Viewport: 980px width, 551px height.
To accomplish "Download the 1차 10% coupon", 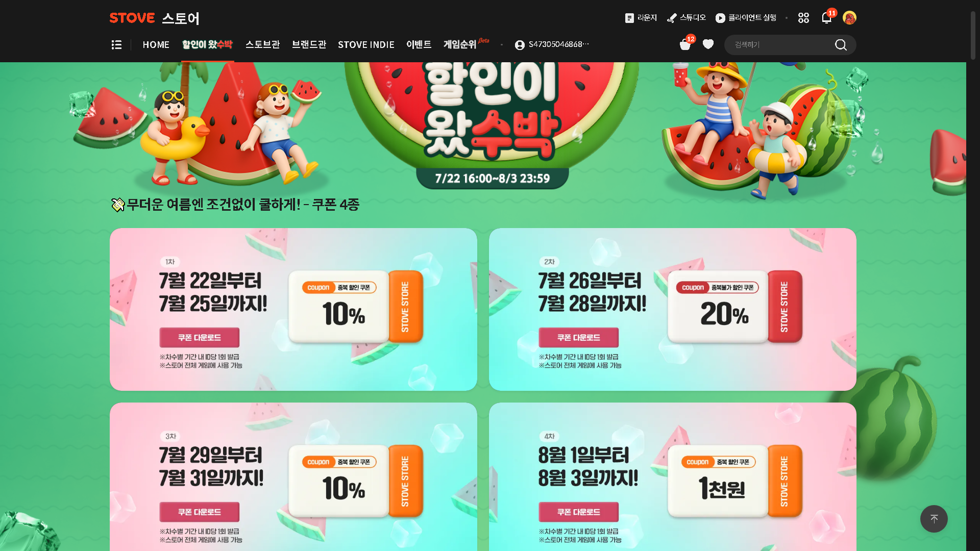I will 199,337.
